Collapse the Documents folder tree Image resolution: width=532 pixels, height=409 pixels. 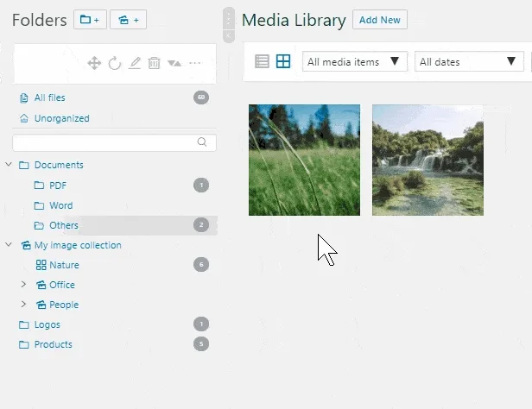pos(9,165)
